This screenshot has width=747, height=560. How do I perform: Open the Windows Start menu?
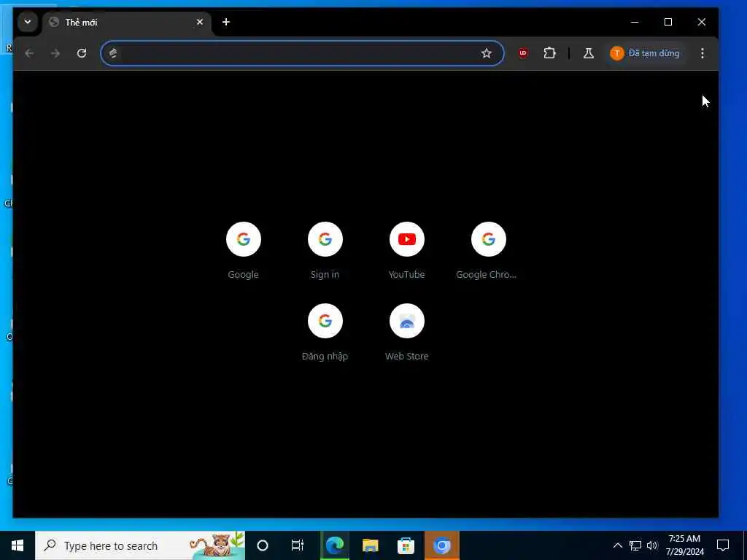click(x=18, y=545)
